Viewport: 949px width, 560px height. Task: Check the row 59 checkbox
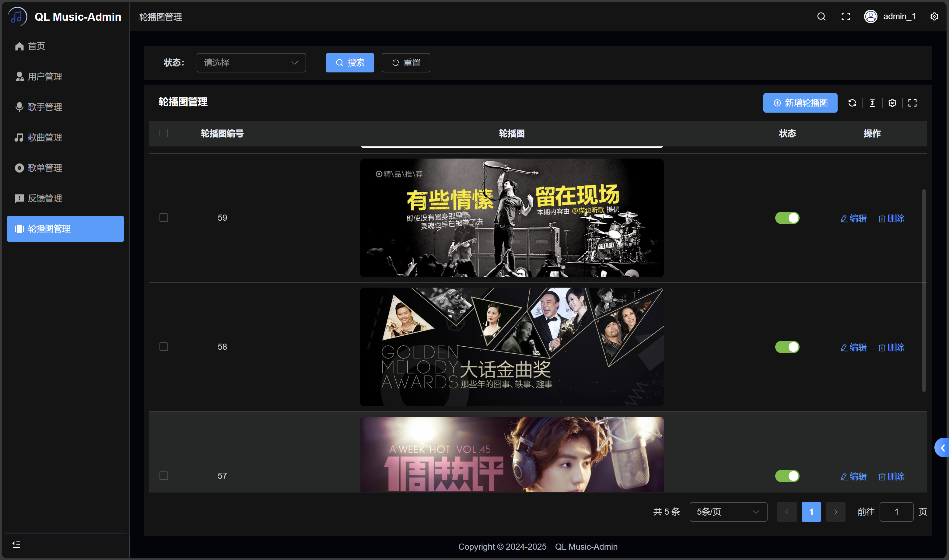[163, 218]
